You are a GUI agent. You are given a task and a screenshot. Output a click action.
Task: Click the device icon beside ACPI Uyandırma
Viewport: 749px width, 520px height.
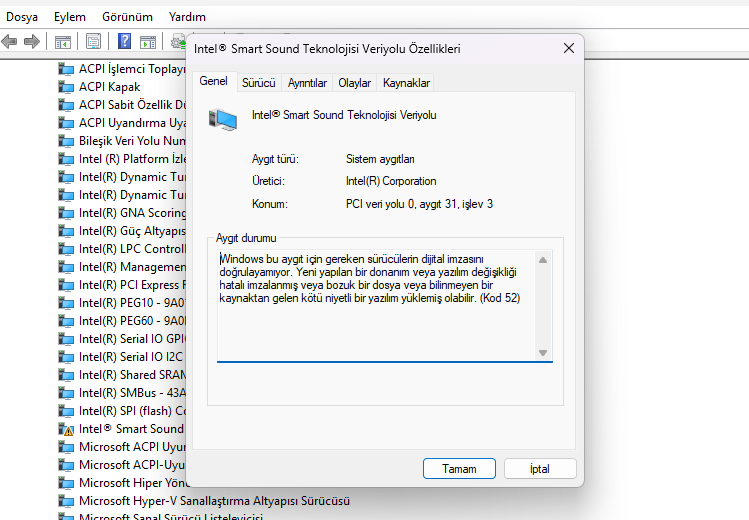66,123
